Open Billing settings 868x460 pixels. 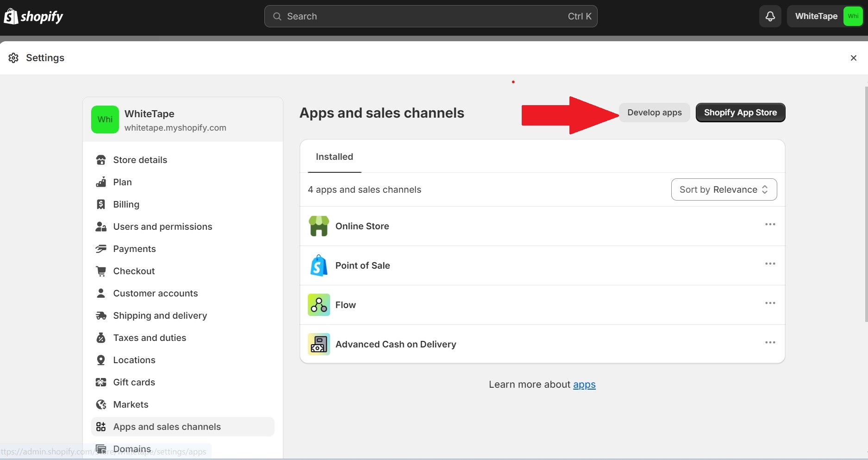pyautogui.click(x=182, y=204)
